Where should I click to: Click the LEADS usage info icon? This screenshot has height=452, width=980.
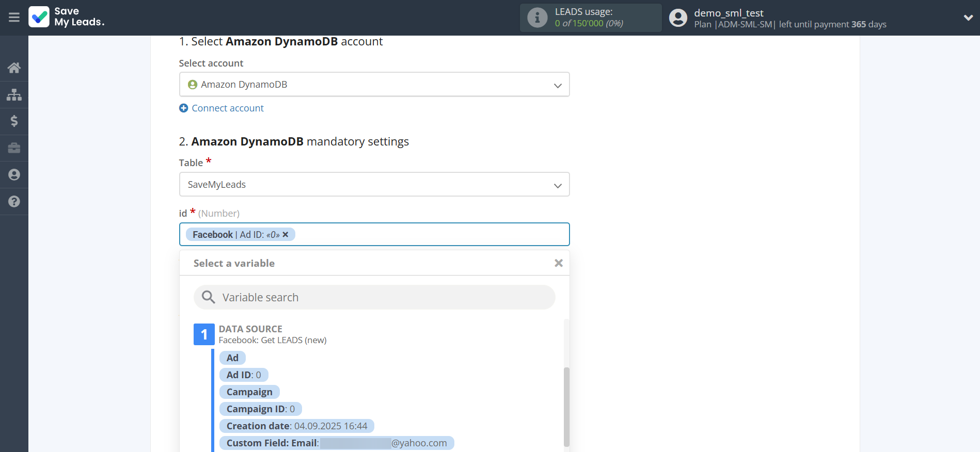click(x=537, y=18)
